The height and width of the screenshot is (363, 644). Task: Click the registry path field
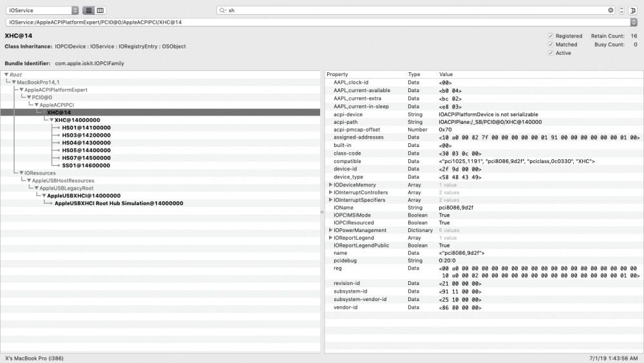click(318, 22)
